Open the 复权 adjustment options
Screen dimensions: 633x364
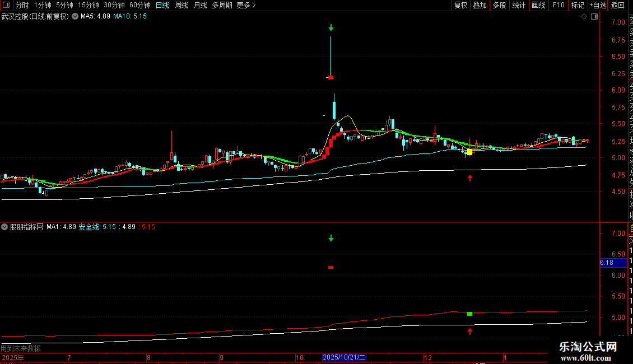point(460,5)
